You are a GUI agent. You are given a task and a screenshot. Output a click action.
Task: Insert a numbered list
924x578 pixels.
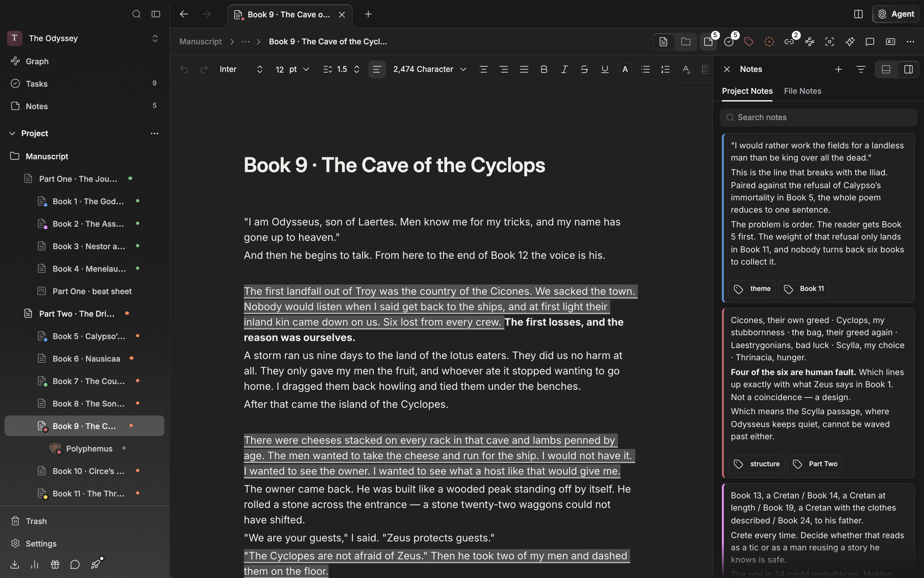tap(665, 69)
